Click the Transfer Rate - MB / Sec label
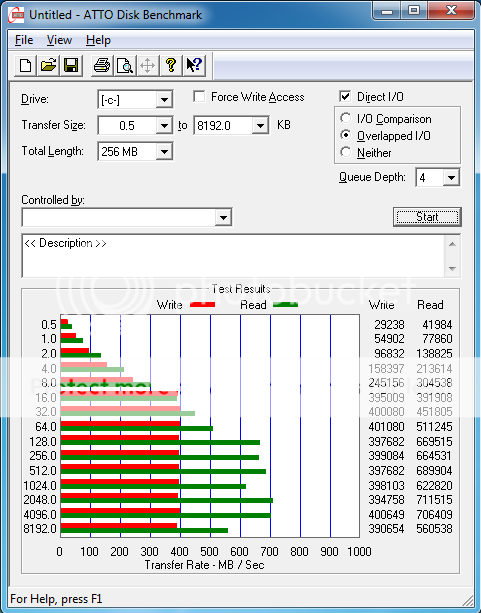The width and height of the screenshot is (481, 613). [x=204, y=565]
